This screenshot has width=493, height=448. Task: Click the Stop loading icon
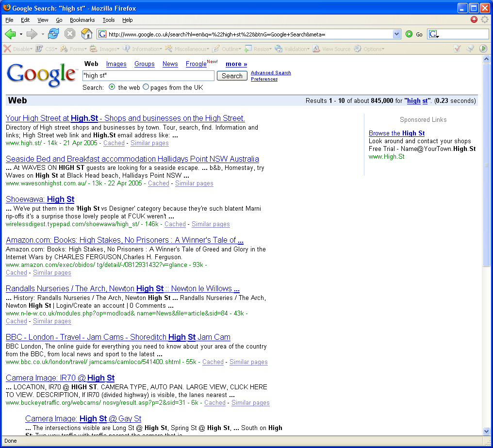click(x=70, y=34)
